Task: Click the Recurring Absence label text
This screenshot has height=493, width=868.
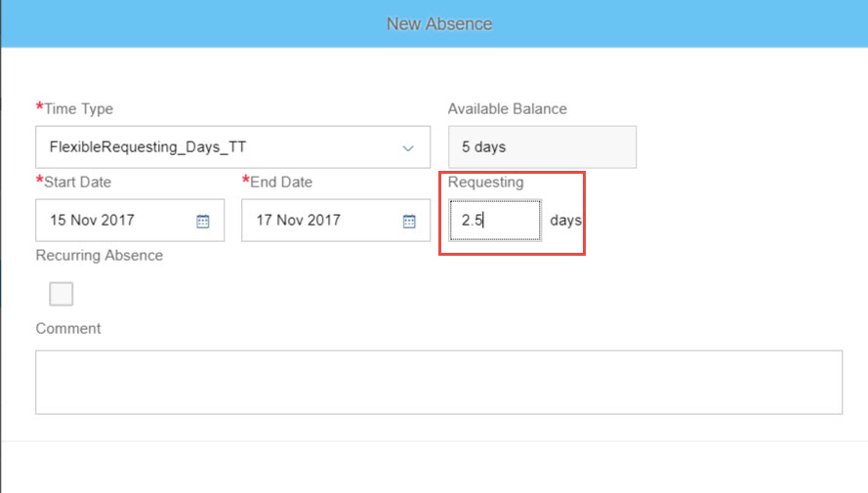Action: (x=99, y=255)
